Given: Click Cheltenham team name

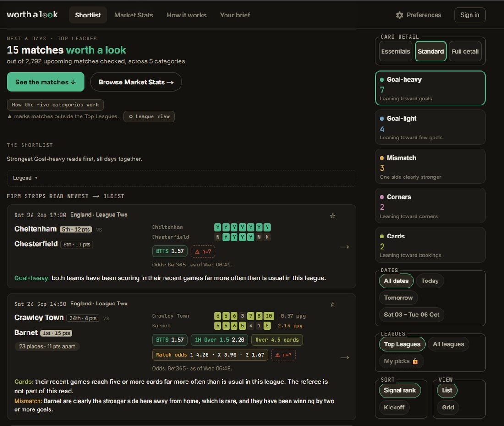Looking at the screenshot, I should (x=35, y=229).
